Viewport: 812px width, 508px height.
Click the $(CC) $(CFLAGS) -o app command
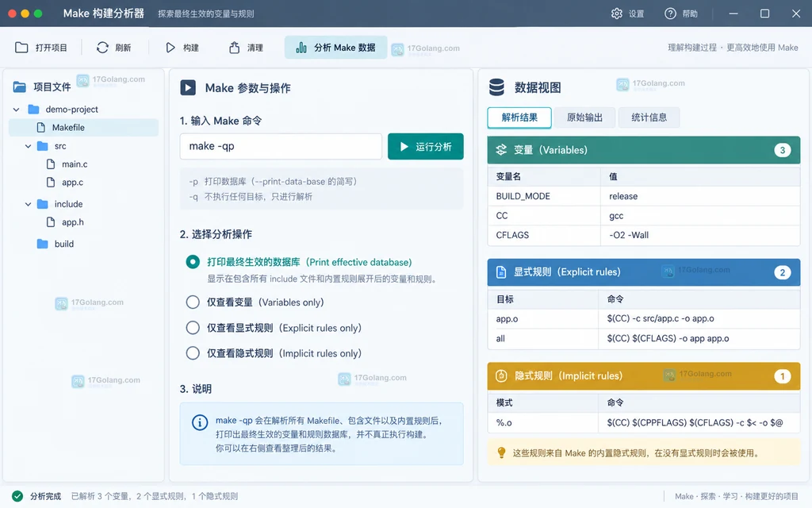tap(699, 338)
